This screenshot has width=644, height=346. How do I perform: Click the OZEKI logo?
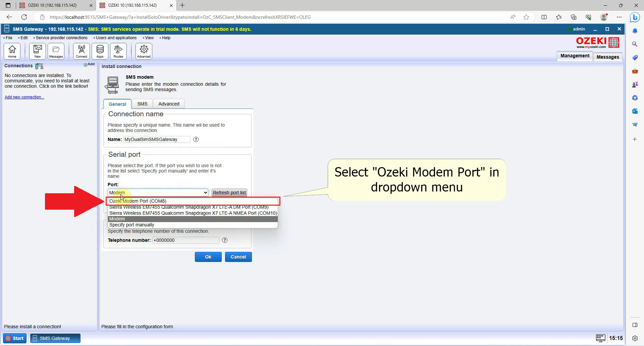597,43
